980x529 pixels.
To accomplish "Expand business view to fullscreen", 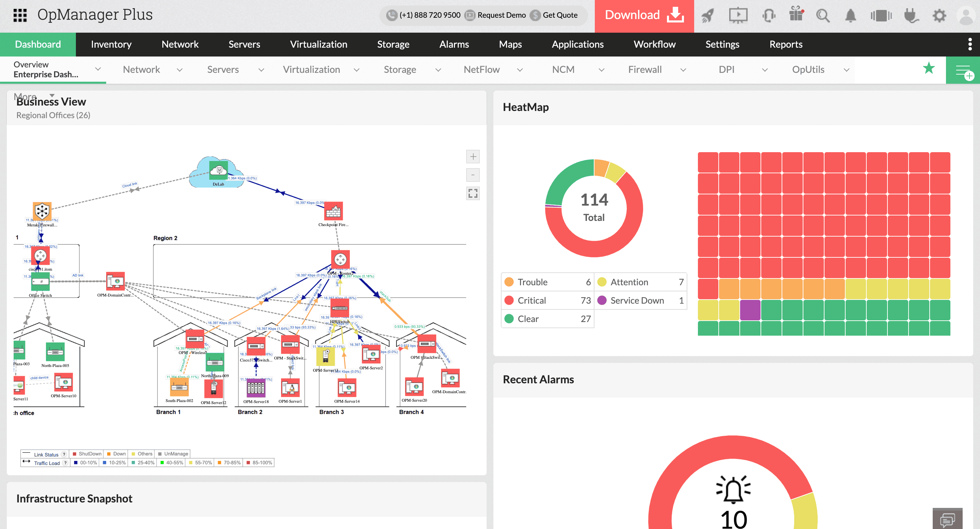I will pos(473,194).
